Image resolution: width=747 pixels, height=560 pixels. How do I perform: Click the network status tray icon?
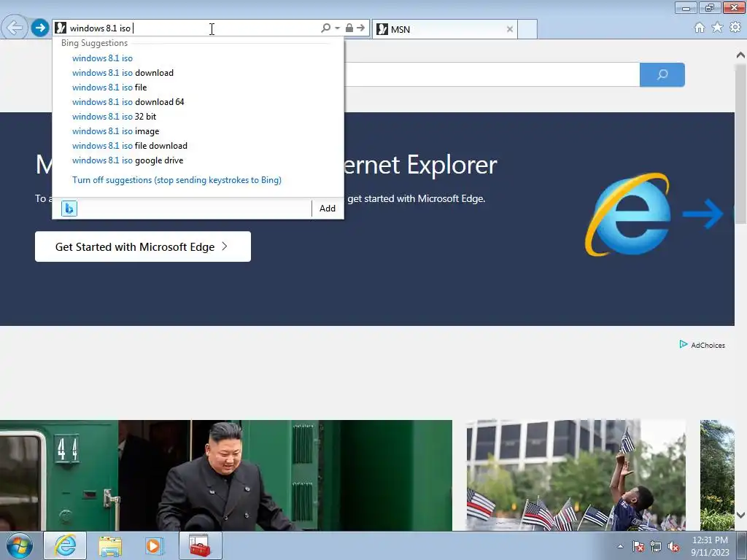[656, 546]
